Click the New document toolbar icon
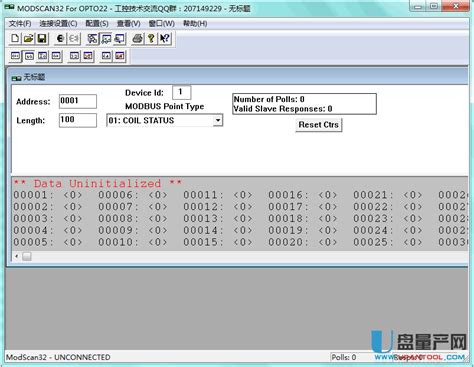Viewport: 474px width, 367px height. pyautogui.click(x=15, y=39)
